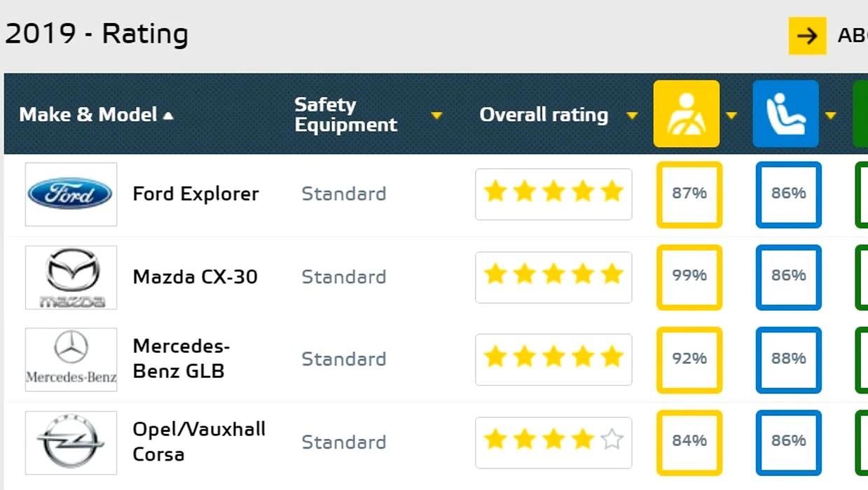The width and height of the screenshot is (868, 490).
Task: Open the Mercedes-Benz GLB result
Action: (181, 358)
